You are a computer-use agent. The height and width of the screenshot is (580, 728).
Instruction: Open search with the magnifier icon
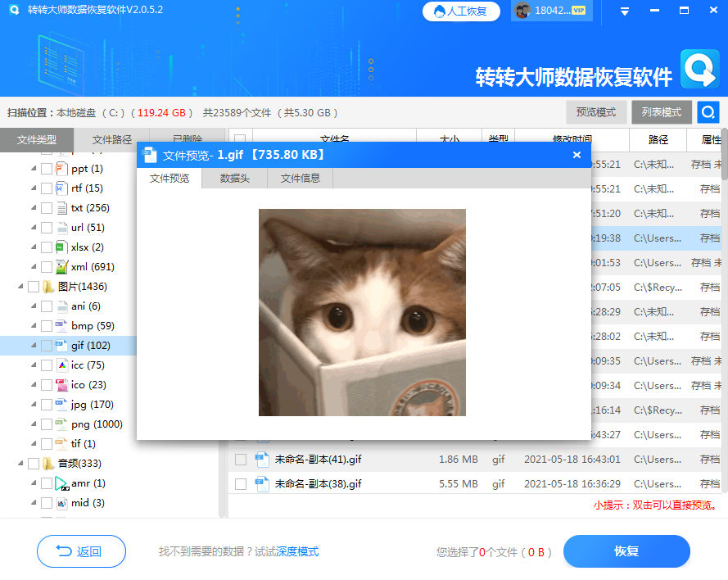[709, 112]
